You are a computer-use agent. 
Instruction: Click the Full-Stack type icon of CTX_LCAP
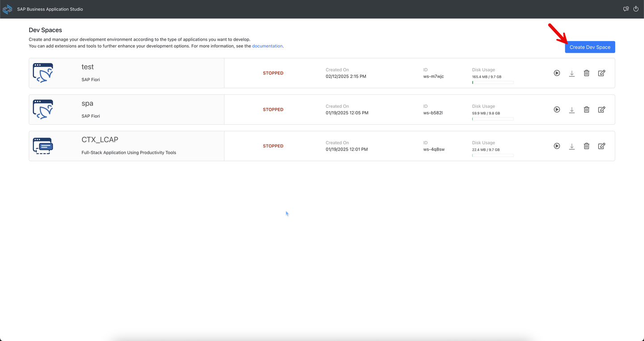click(x=43, y=146)
